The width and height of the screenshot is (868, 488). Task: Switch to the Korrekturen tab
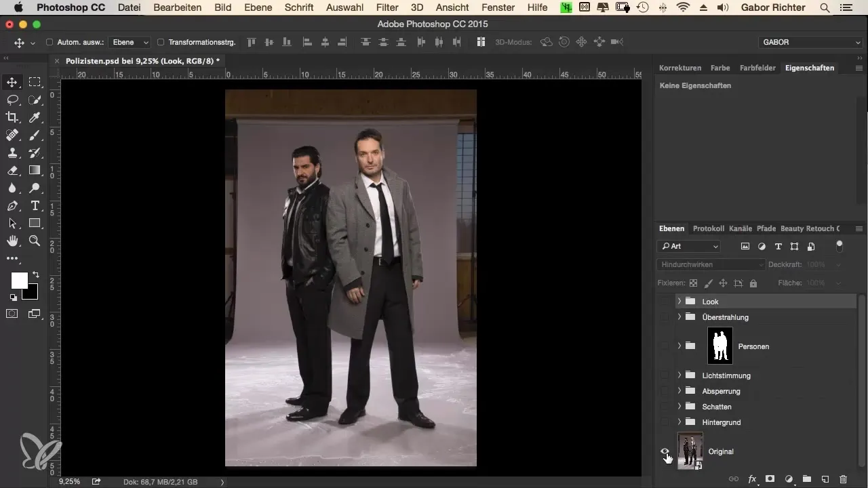tap(680, 68)
